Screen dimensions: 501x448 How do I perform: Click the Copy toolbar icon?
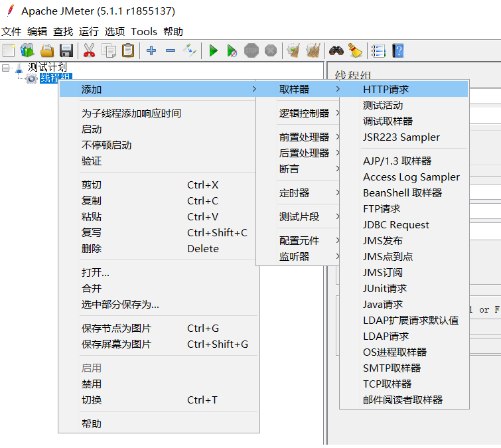(109, 50)
